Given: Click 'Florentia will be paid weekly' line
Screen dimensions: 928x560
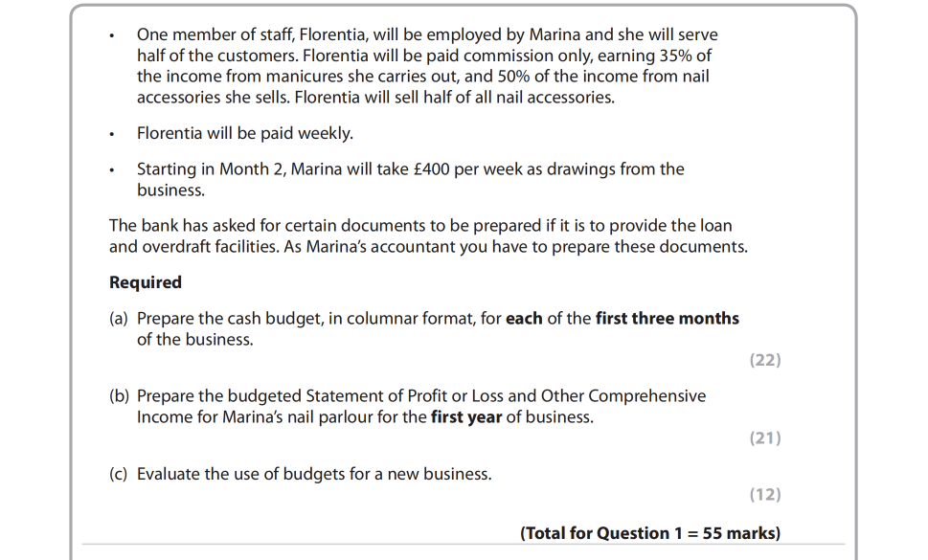Looking at the screenshot, I should pyautogui.click(x=245, y=133).
